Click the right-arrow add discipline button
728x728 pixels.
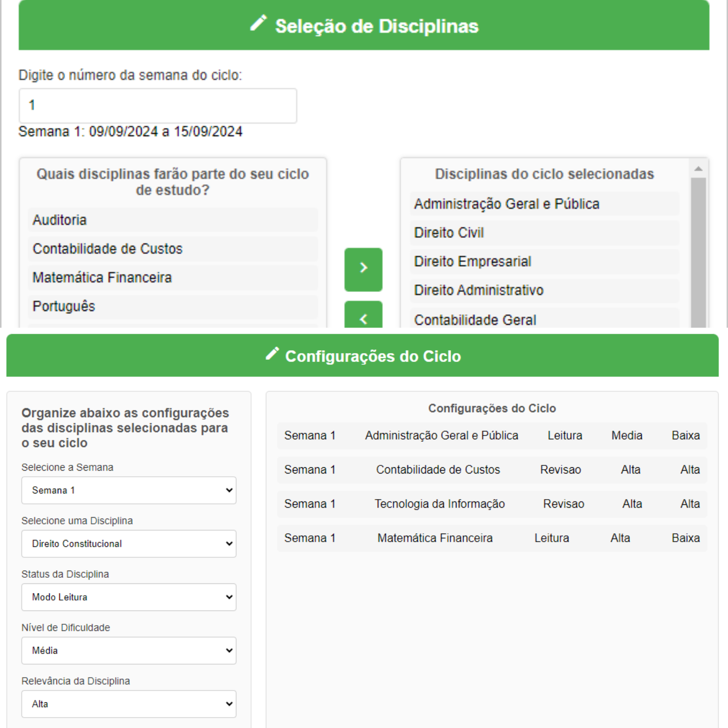click(x=363, y=269)
